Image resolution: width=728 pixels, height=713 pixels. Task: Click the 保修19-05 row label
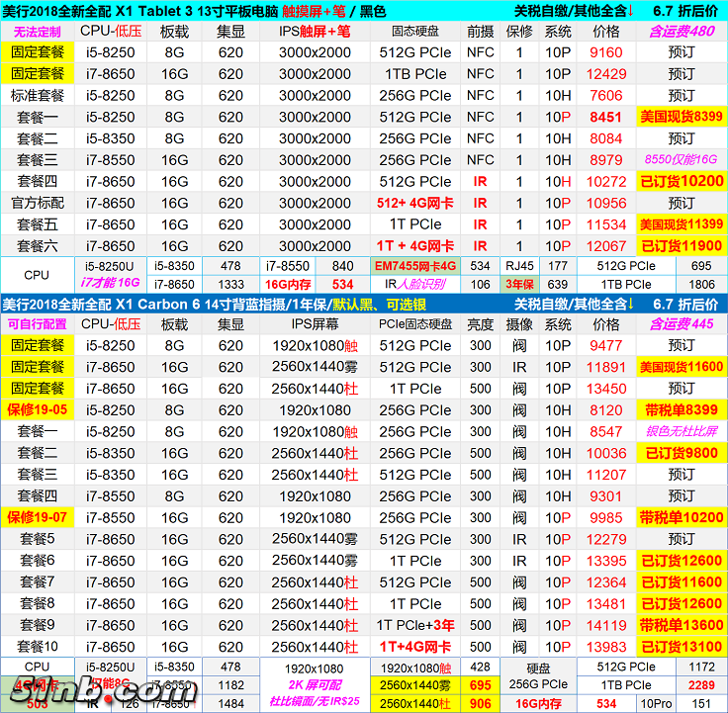(37, 409)
